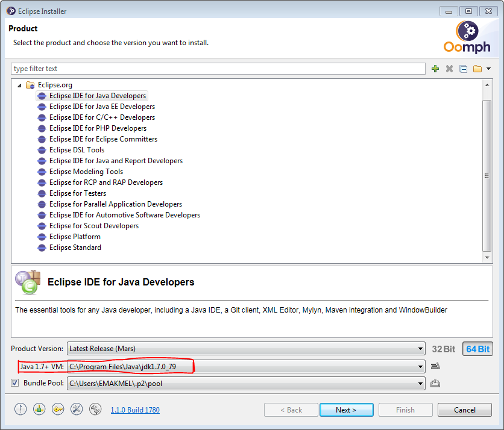
Task: Maximize the Eclipse Installer window
Action: [468, 11]
